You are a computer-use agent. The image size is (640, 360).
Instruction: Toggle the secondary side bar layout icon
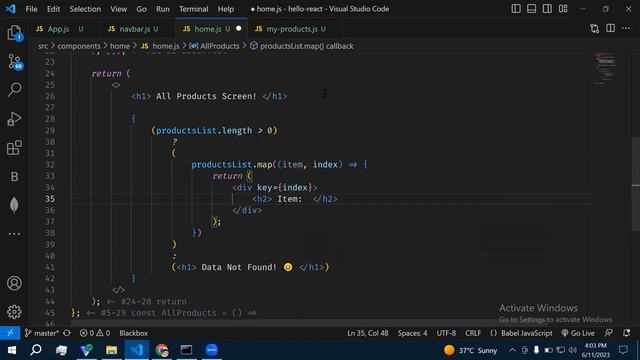tap(547, 9)
